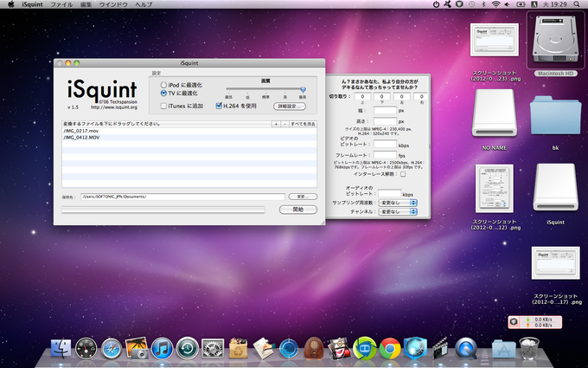Click the 開始 button
The height and width of the screenshot is (368, 588).
click(x=298, y=210)
